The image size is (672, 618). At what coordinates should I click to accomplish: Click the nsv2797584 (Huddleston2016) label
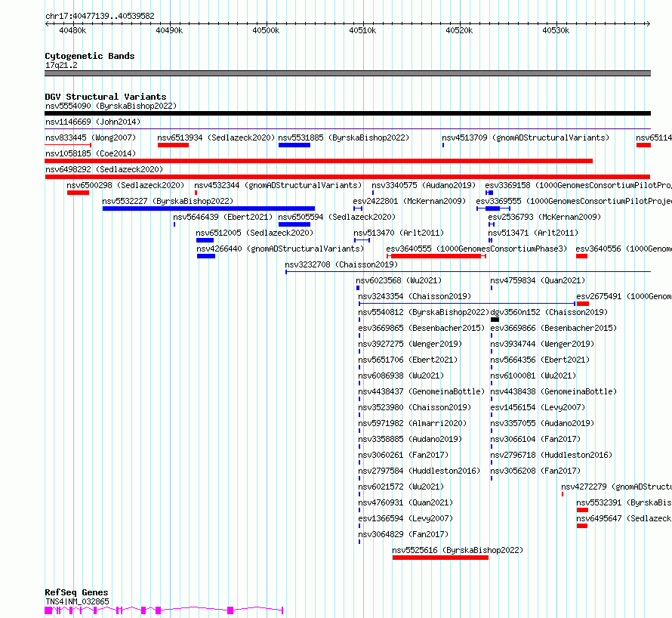419,471
